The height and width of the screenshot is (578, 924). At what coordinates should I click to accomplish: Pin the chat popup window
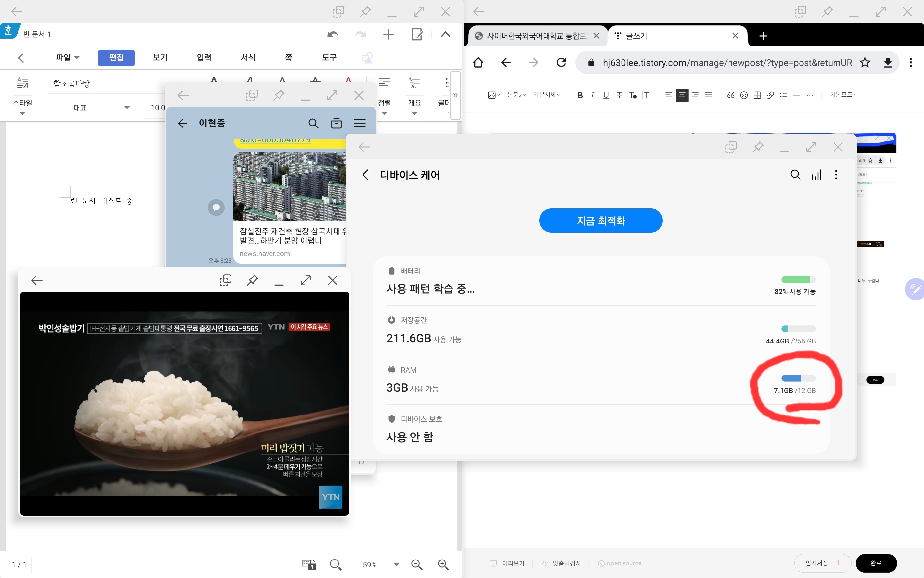click(279, 95)
